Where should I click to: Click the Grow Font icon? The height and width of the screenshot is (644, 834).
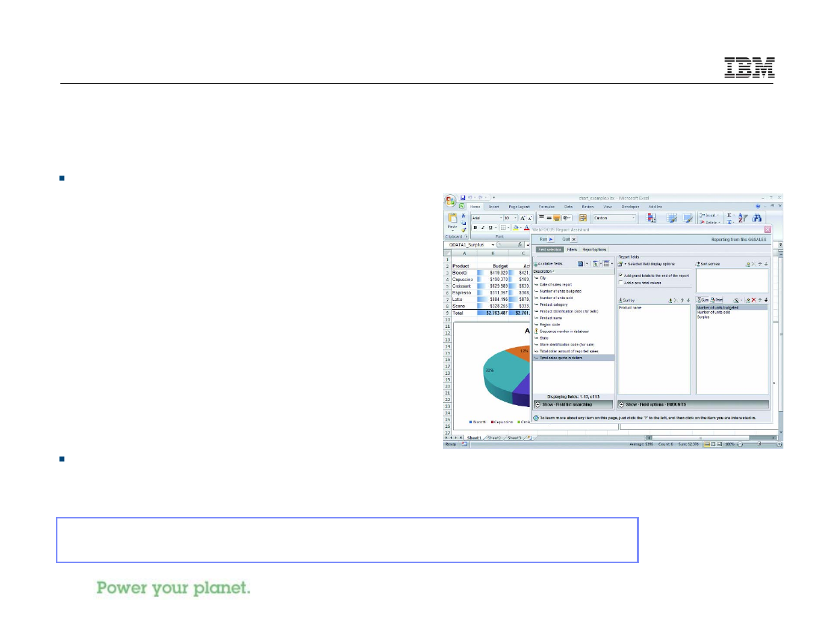(523, 218)
